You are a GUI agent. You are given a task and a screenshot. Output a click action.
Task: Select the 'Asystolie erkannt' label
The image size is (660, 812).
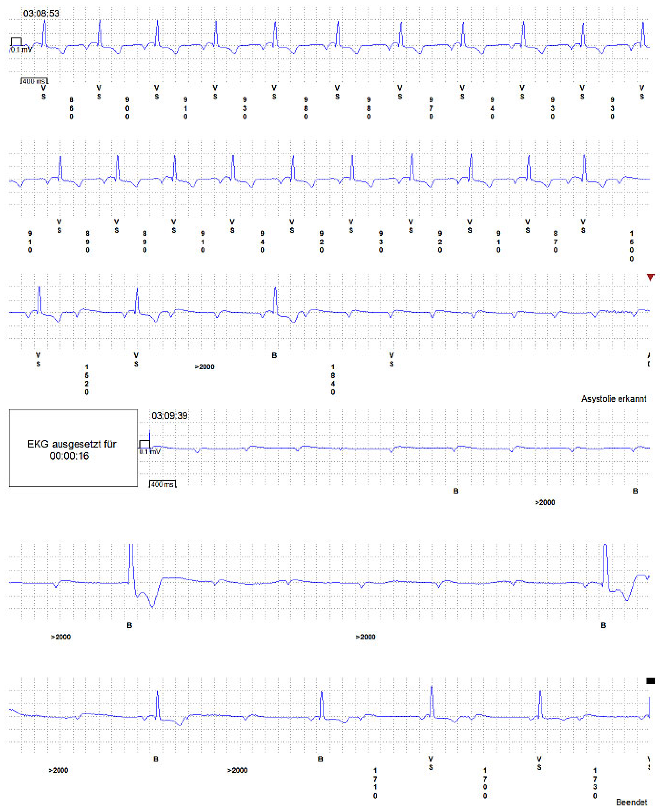coord(614,398)
